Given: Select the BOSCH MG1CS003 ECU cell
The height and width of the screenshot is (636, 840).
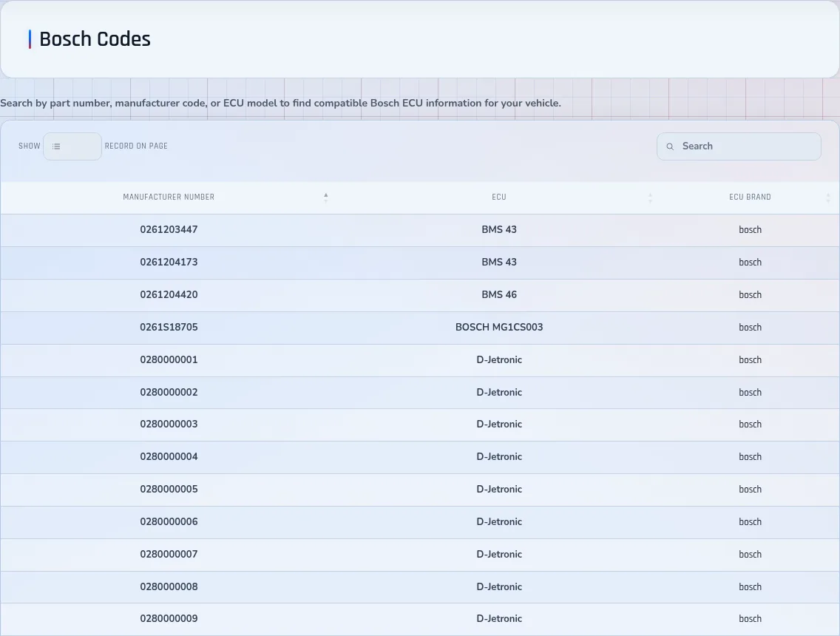Looking at the screenshot, I should click(x=498, y=328).
